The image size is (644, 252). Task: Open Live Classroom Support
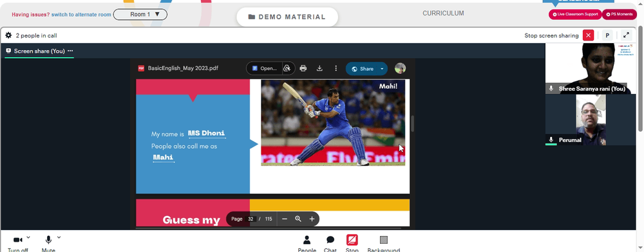coord(575,14)
